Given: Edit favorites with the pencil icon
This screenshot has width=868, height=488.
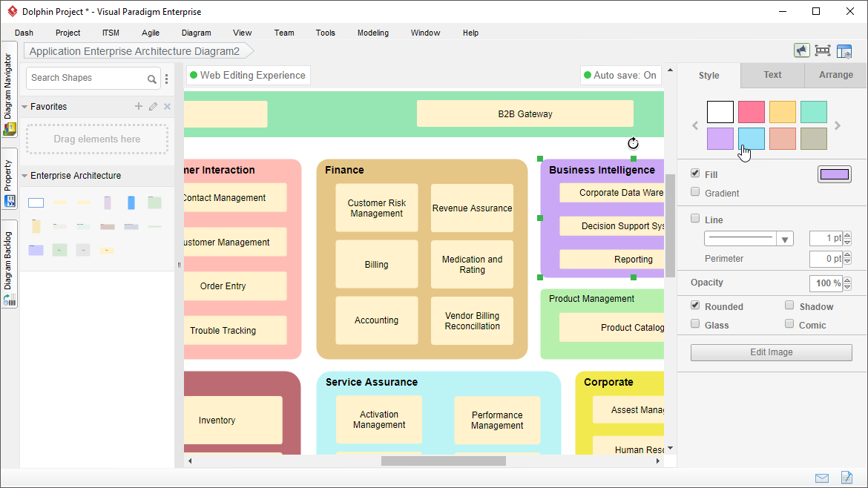Looking at the screenshot, I should click(x=154, y=106).
